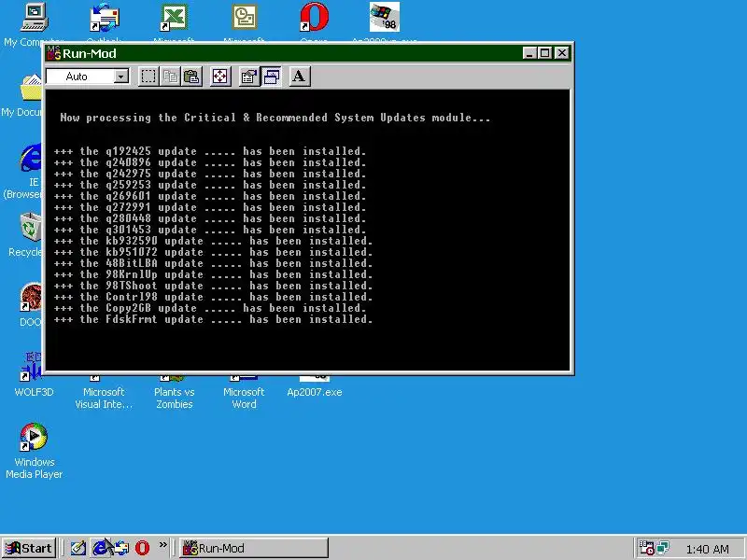The height and width of the screenshot is (560, 747).
Task: Click the MS-DOS icon in Run-Mod title bar
Action: click(54, 53)
